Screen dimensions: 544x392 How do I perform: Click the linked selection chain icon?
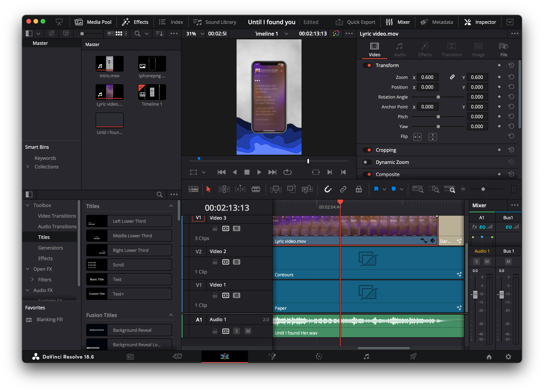coord(343,189)
